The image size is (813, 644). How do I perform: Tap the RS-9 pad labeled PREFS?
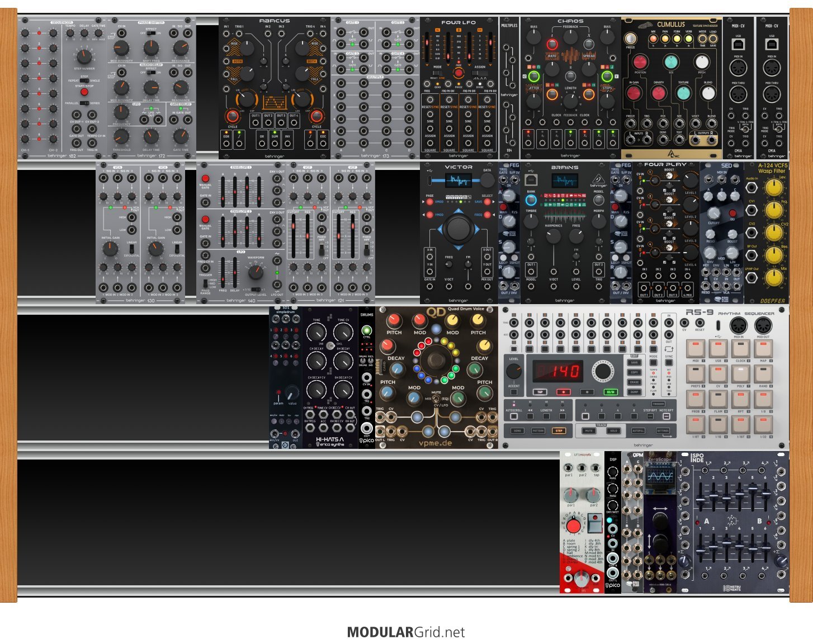pyautogui.click(x=696, y=373)
